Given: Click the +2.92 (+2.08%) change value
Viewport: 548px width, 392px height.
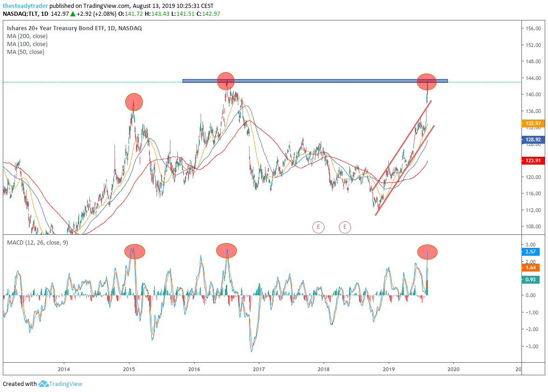Looking at the screenshot, I should (x=96, y=14).
